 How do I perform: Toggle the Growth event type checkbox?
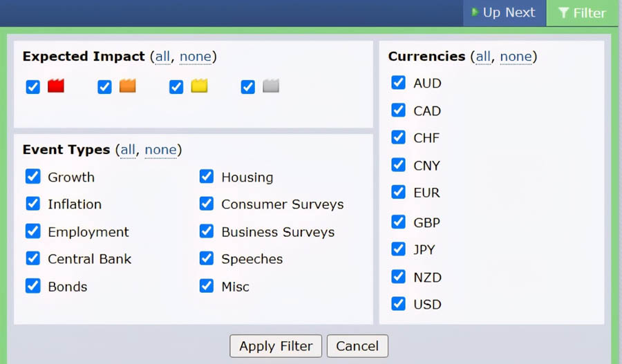click(33, 176)
